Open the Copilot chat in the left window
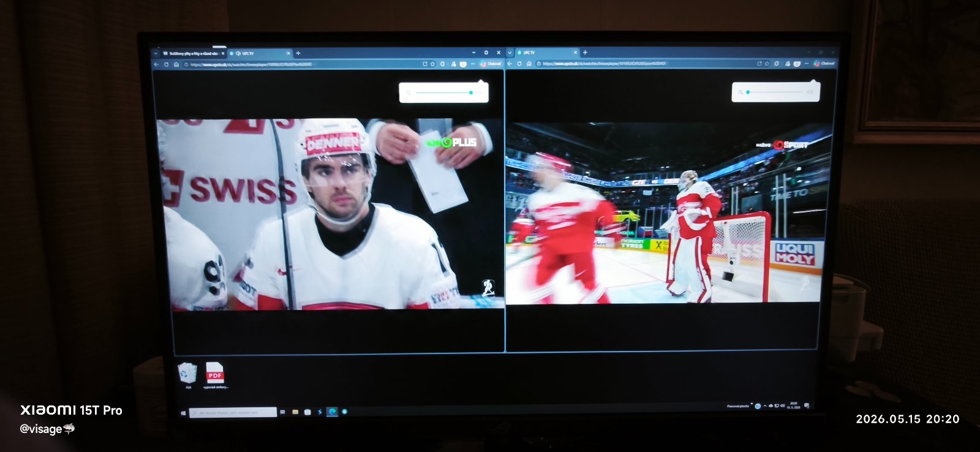Viewport: 980px width, 452px height. (491, 64)
